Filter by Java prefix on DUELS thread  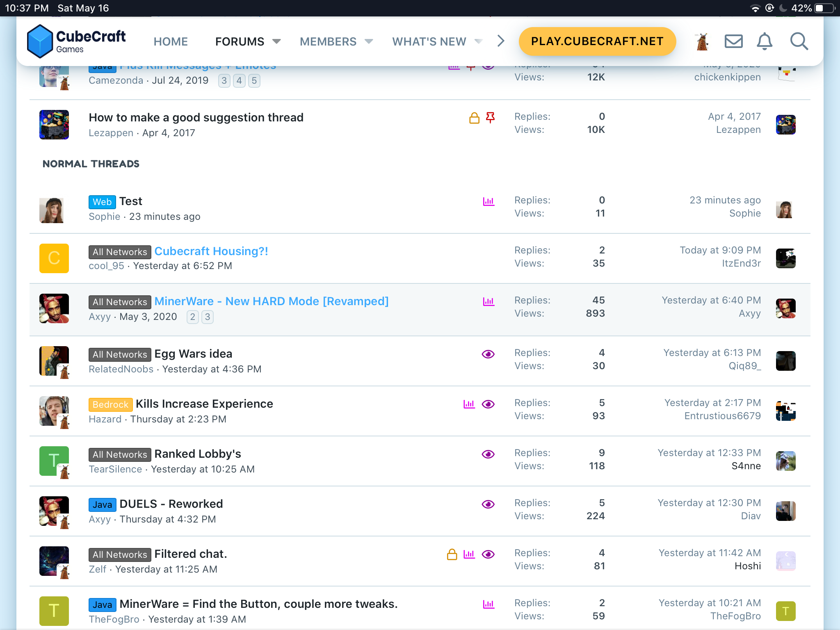102,504
